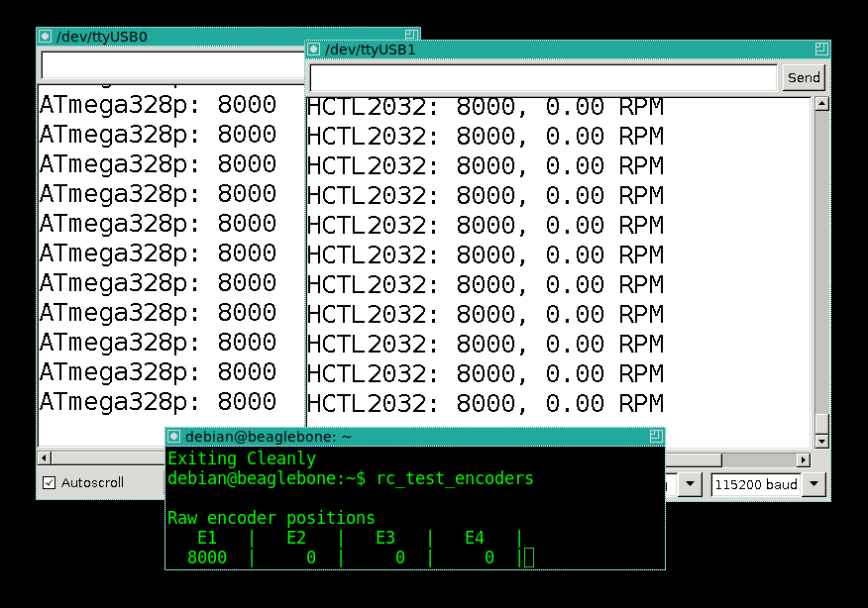Screen dimensions: 868x608
Task: Click 'Raw encoder positions' heading in terminal
Action: pos(271,518)
